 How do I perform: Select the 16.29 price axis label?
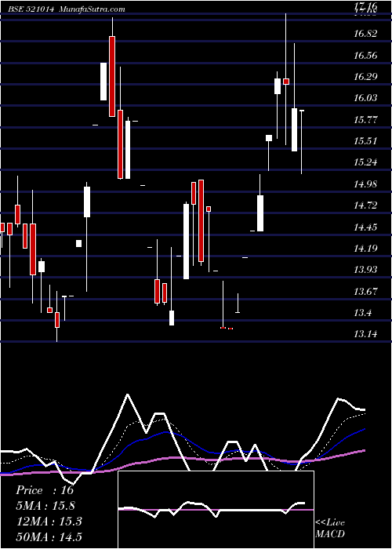click(365, 76)
